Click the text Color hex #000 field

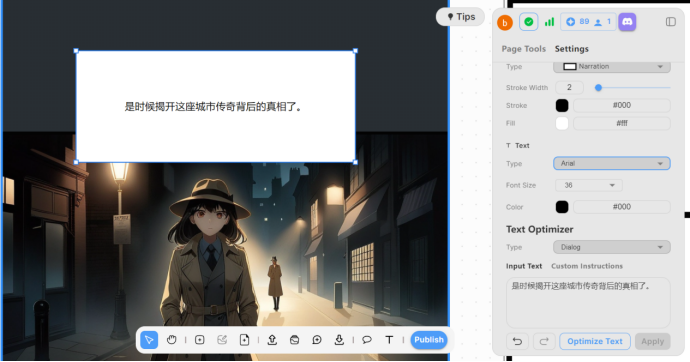point(622,207)
